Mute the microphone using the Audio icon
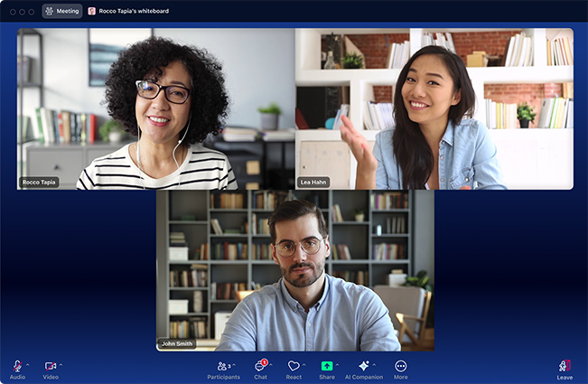 point(16,366)
